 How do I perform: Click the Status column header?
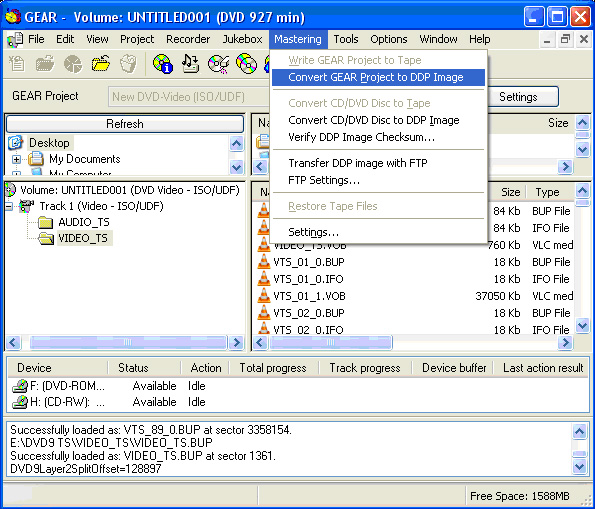pos(144,368)
